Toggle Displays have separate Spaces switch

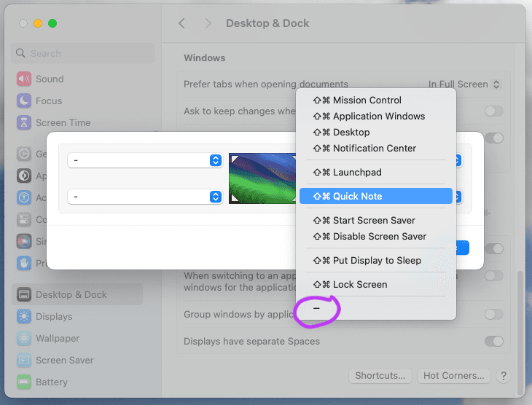[493, 341]
